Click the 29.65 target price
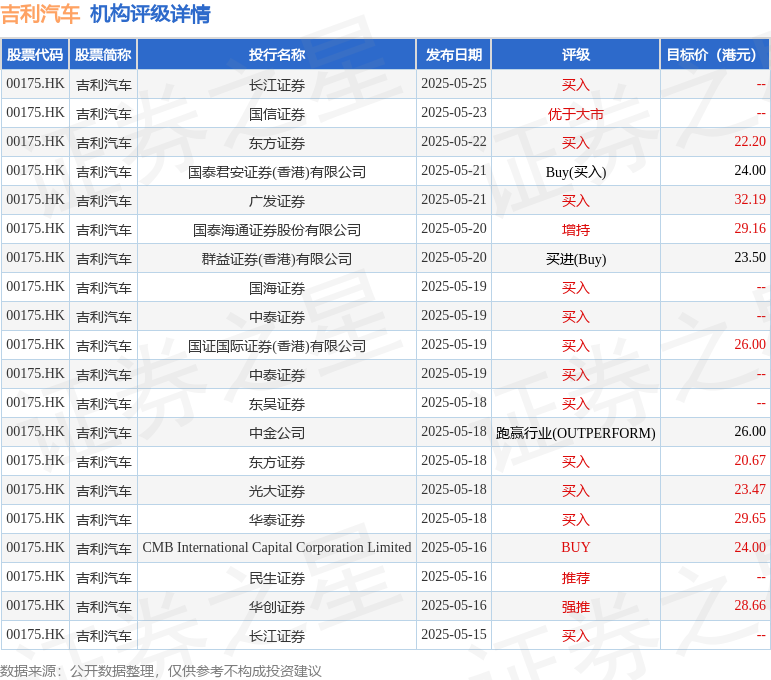This screenshot has width=771, height=680. click(750, 519)
